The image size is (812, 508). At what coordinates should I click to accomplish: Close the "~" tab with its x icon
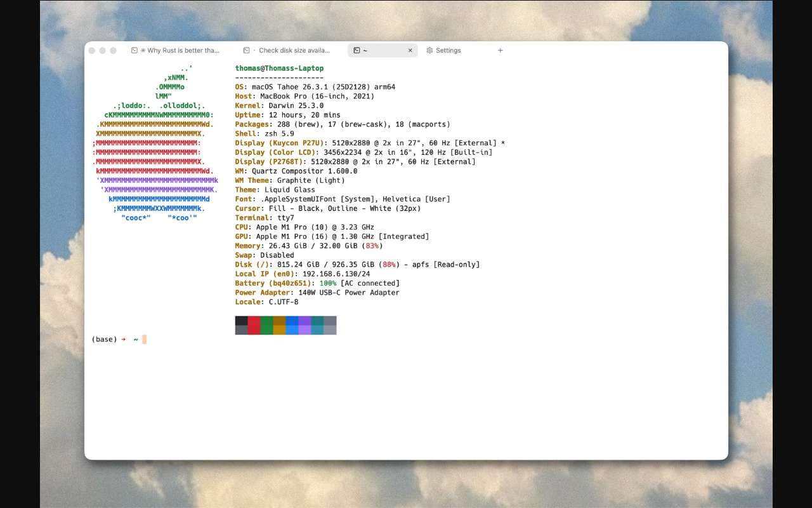410,50
